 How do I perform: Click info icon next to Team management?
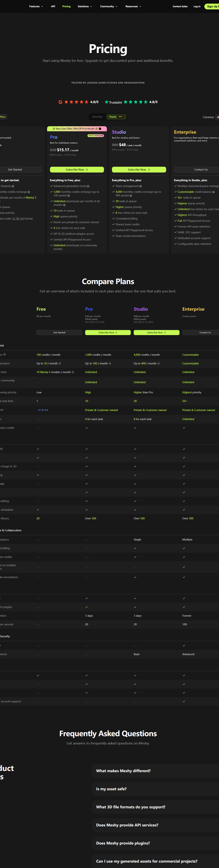click(140, 186)
